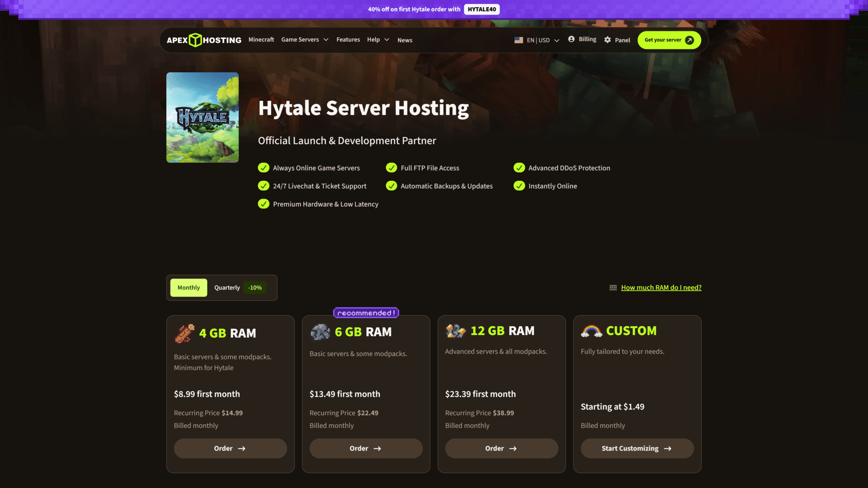Click the RAM chip icon beside help link
Image resolution: width=868 pixels, height=488 pixels.
(613, 288)
